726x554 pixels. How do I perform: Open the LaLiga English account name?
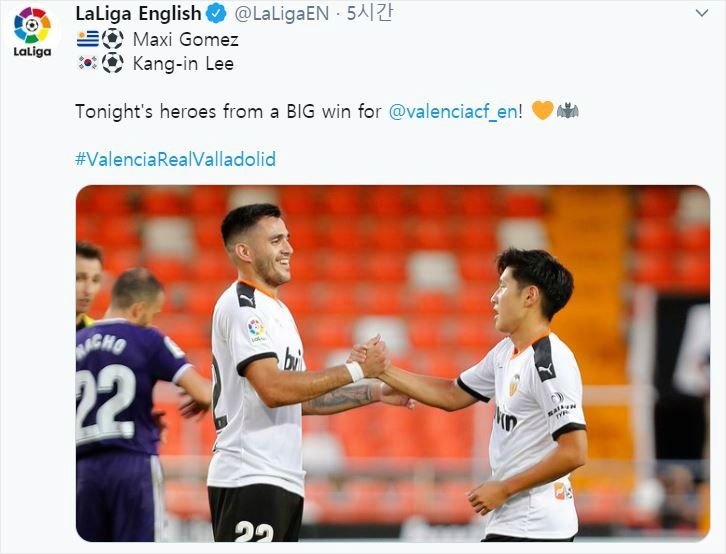coord(138,14)
